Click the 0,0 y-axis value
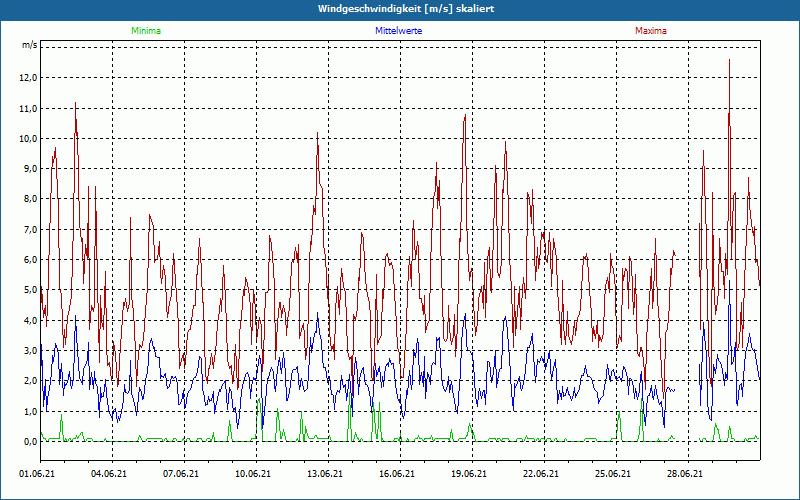 click(31, 442)
